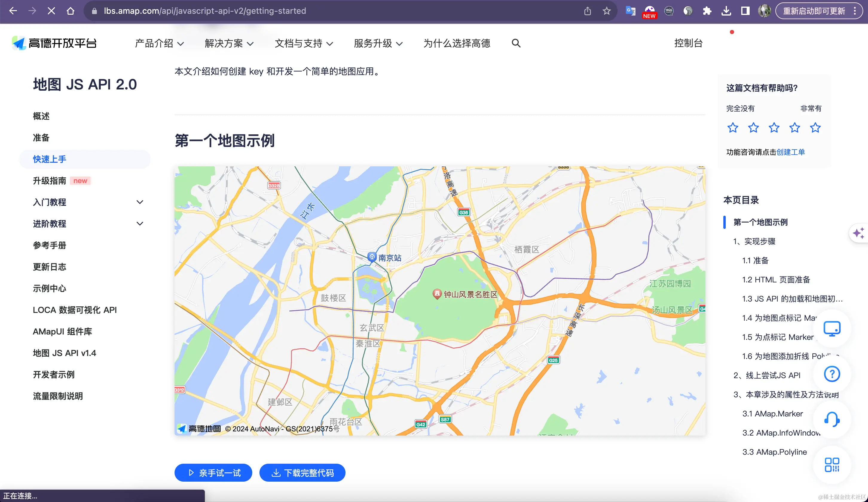Open the Chrome profile avatar
Image resolution: width=868 pixels, height=502 pixels.
(764, 11)
